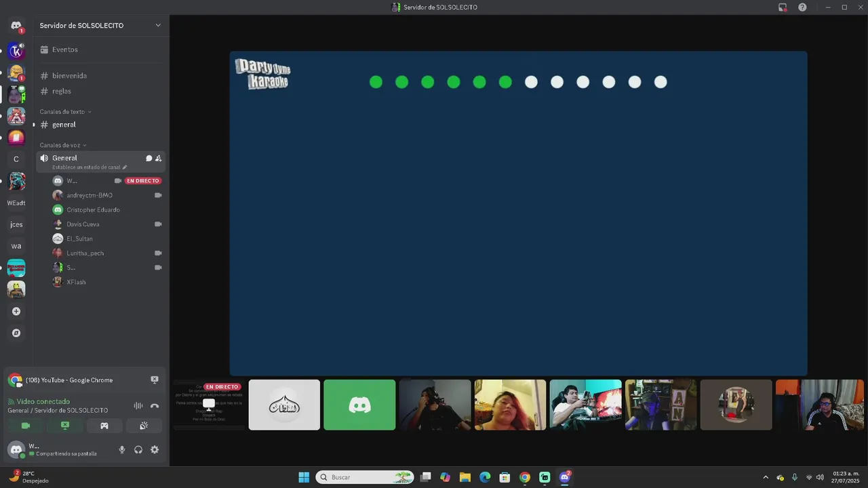This screenshot has width=868, height=488.
Task: Open Google Chrome from taskbar
Action: pyautogui.click(x=525, y=477)
